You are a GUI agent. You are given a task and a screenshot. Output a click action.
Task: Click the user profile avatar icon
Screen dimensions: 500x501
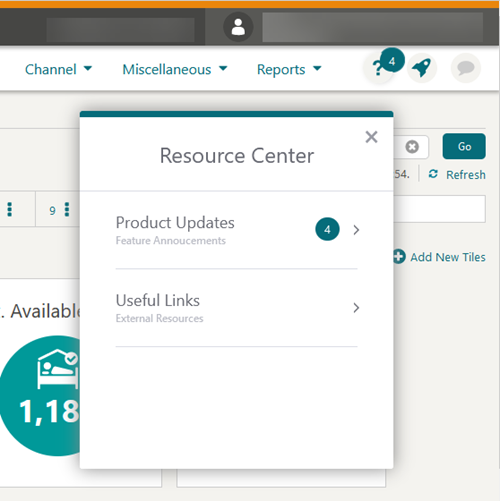(238, 27)
